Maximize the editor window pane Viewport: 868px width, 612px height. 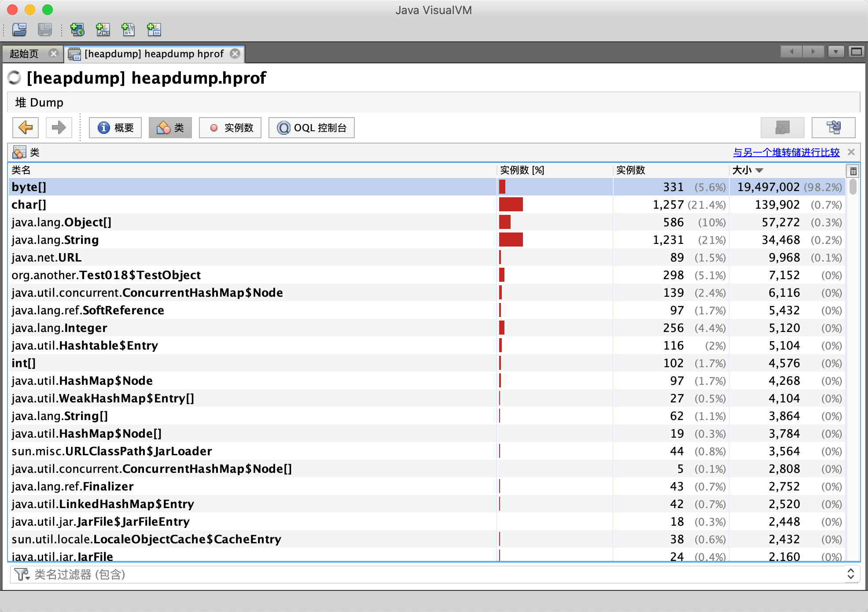coord(857,52)
